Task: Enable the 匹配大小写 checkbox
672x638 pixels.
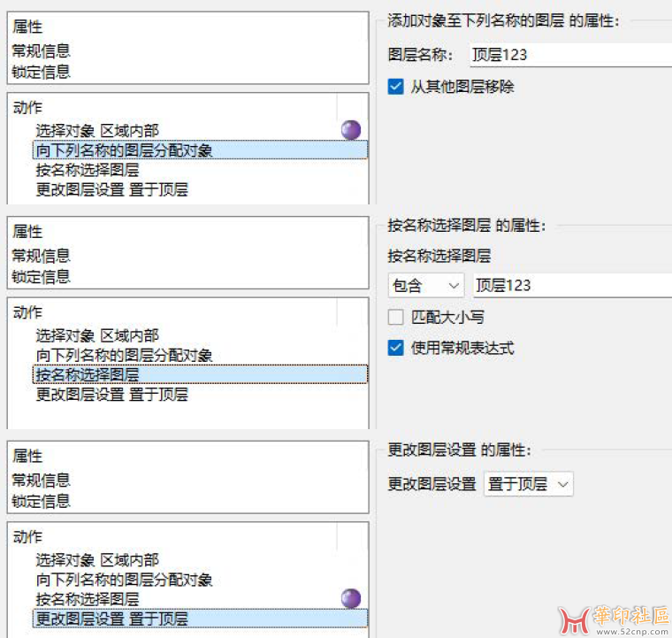Action: click(395, 317)
